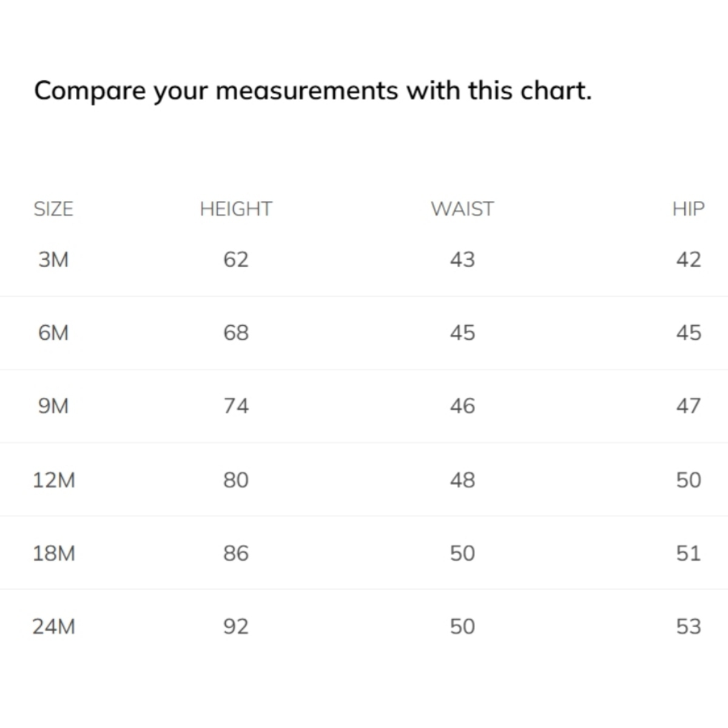Viewport: 728px width, 728px height.
Task: Select the 3M size row label
Action: click(x=53, y=260)
